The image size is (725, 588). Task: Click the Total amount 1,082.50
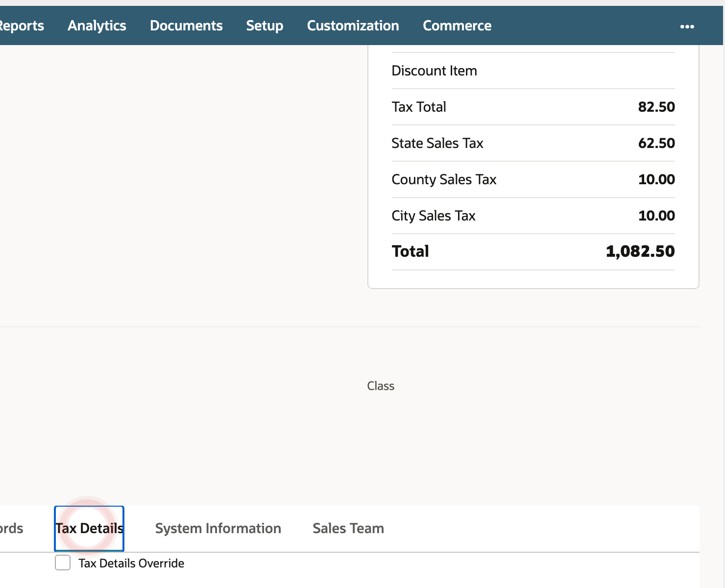coord(640,251)
